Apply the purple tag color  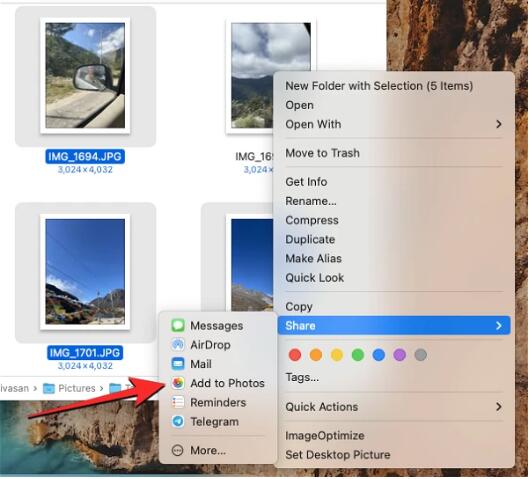(x=399, y=355)
